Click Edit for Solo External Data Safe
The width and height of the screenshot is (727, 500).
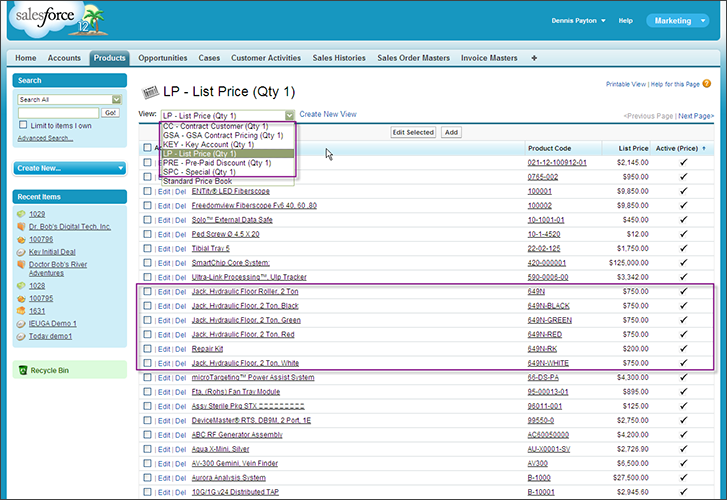pyautogui.click(x=164, y=220)
